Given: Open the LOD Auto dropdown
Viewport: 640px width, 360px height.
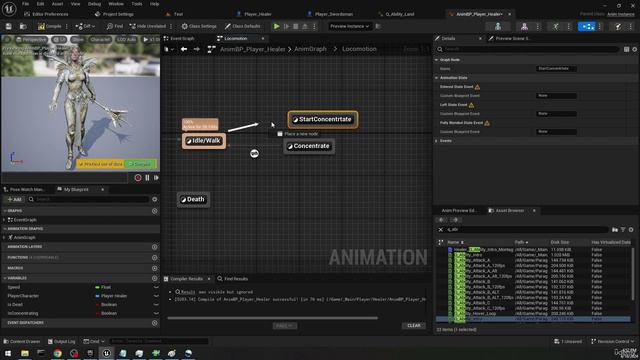Looking at the screenshot, I should pyautogui.click(x=126, y=40).
